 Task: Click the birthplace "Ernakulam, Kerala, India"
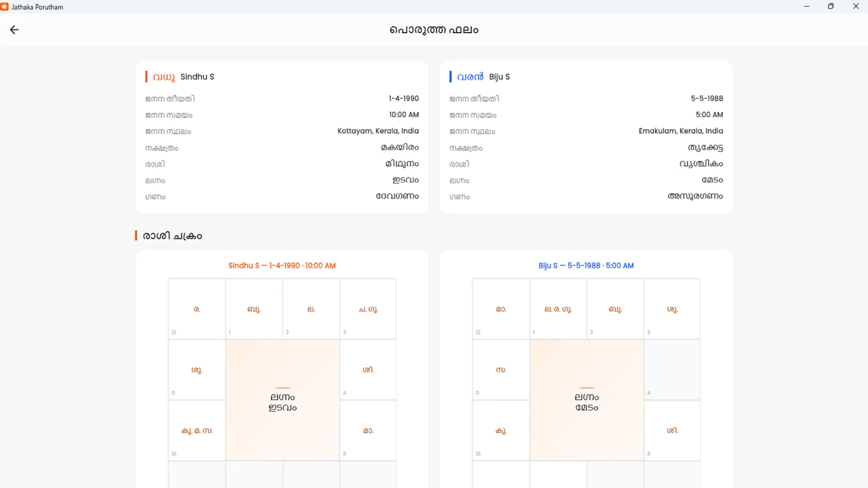click(x=681, y=131)
